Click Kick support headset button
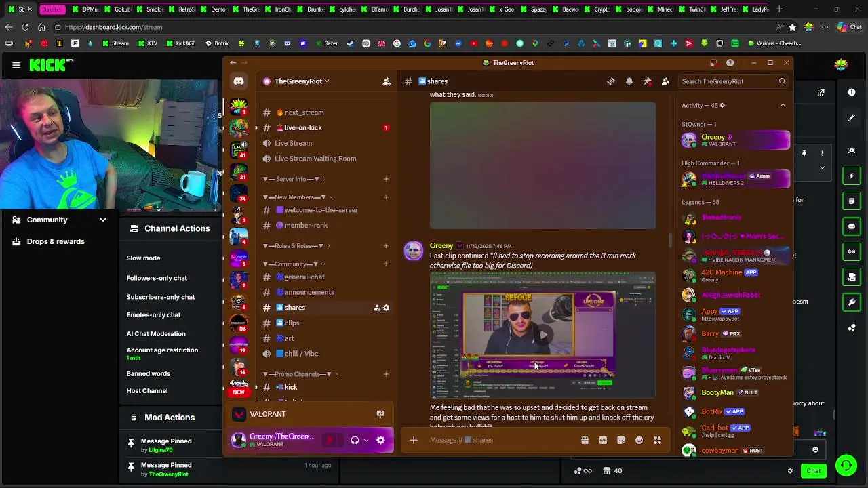 point(846,466)
